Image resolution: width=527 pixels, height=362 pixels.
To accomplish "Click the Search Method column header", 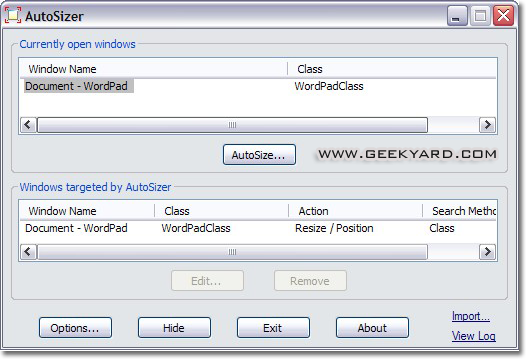I will (x=459, y=211).
